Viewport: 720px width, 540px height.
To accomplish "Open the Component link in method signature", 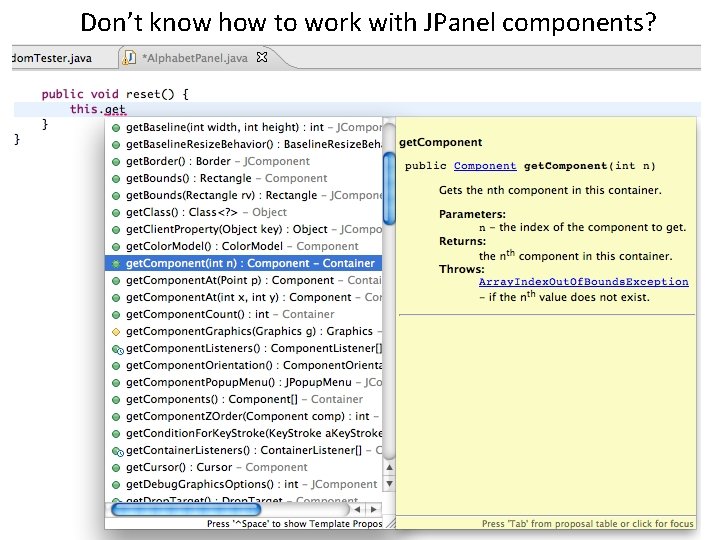I will (485, 166).
